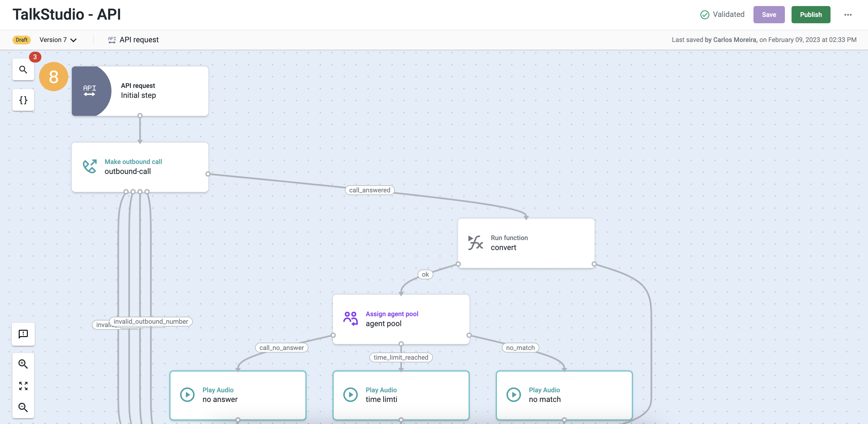
Task: Zoom out of the flow canvas
Action: [x=23, y=407]
